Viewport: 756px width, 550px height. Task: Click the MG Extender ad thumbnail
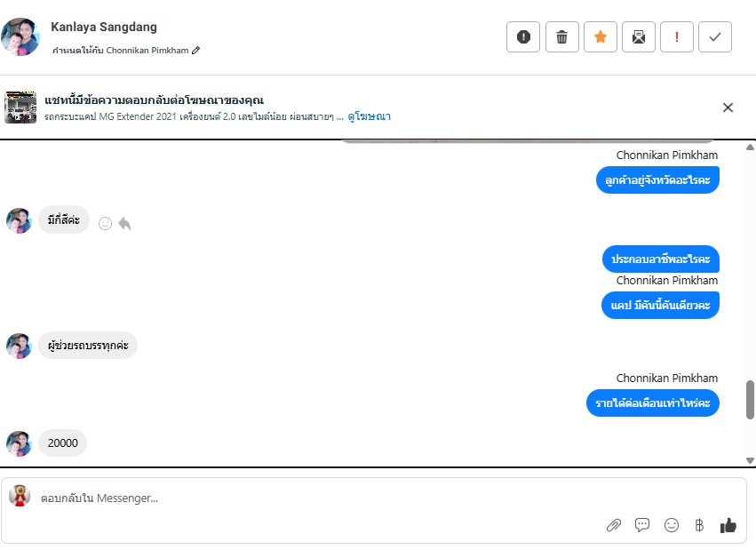point(20,108)
